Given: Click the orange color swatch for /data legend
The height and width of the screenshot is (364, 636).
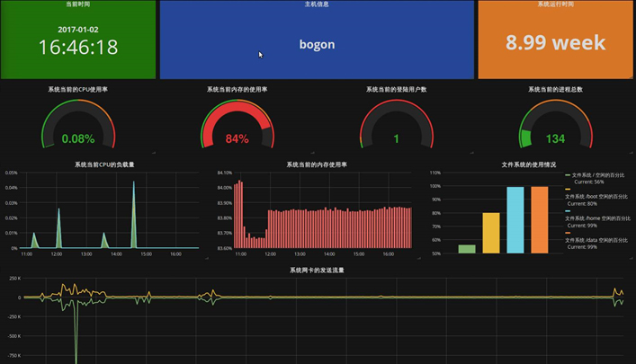Looking at the screenshot, I should (x=568, y=233).
